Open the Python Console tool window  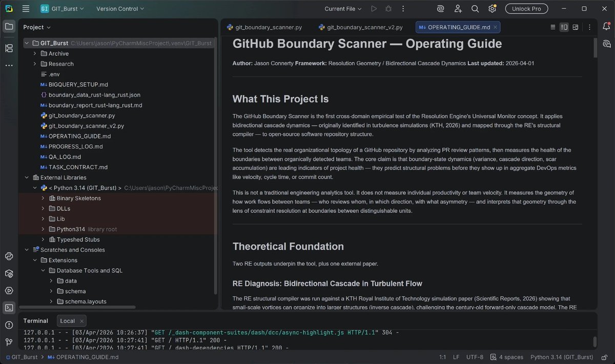(x=9, y=256)
